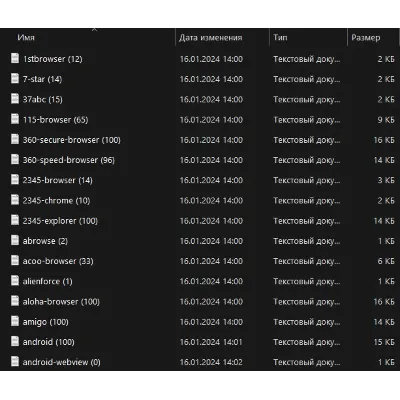
Task: Select the file name 360-secure-browser (100)
Action: click(x=72, y=140)
